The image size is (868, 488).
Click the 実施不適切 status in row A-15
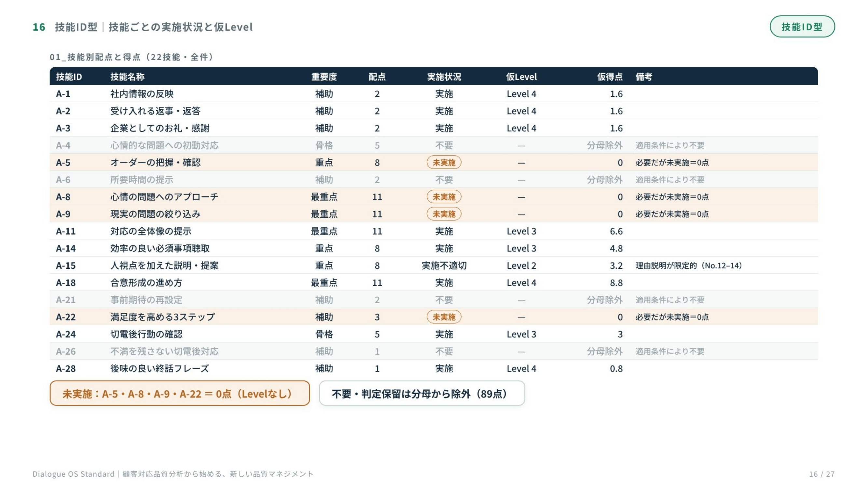click(444, 266)
